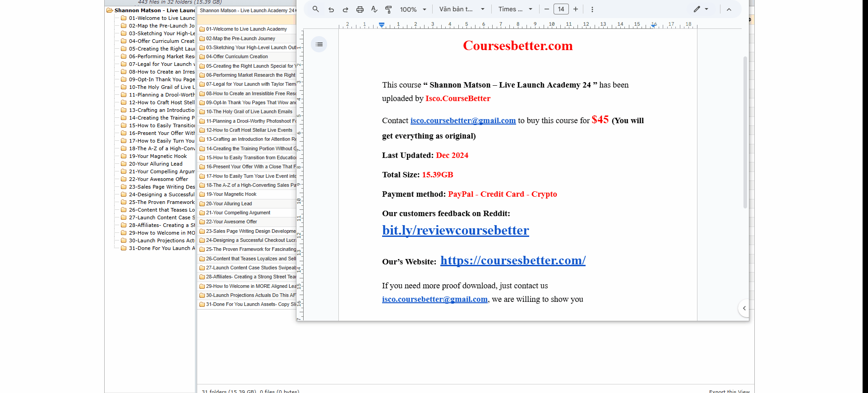Click the search magnifier in the Docs toolbar
Image resolution: width=868 pixels, height=393 pixels.
pyautogui.click(x=316, y=9)
